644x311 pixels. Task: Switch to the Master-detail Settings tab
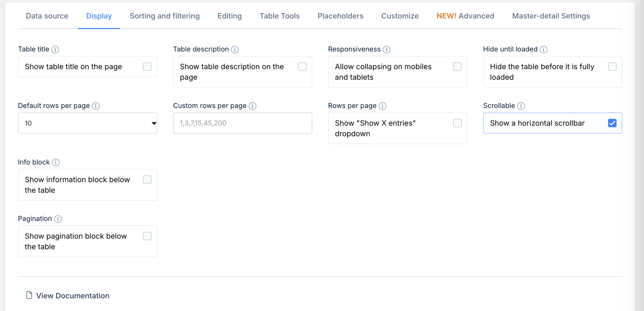[551, 16]
